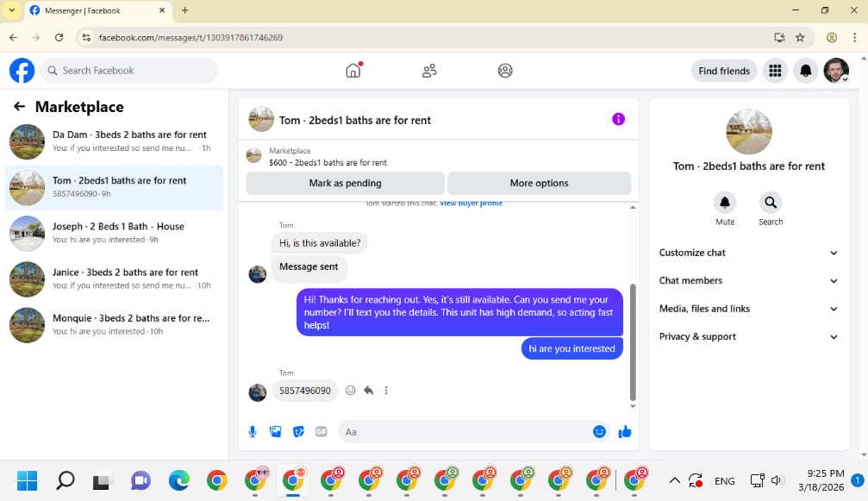Open $600 2beds1 baths listing link
This screenshot has height=501, width=868.
[328, 163]
